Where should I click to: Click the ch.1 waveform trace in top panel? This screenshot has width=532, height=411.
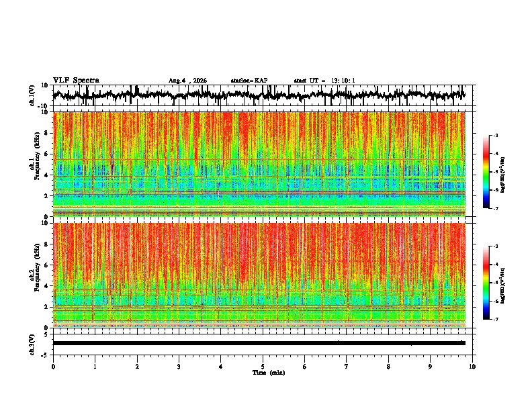(259, 95)
